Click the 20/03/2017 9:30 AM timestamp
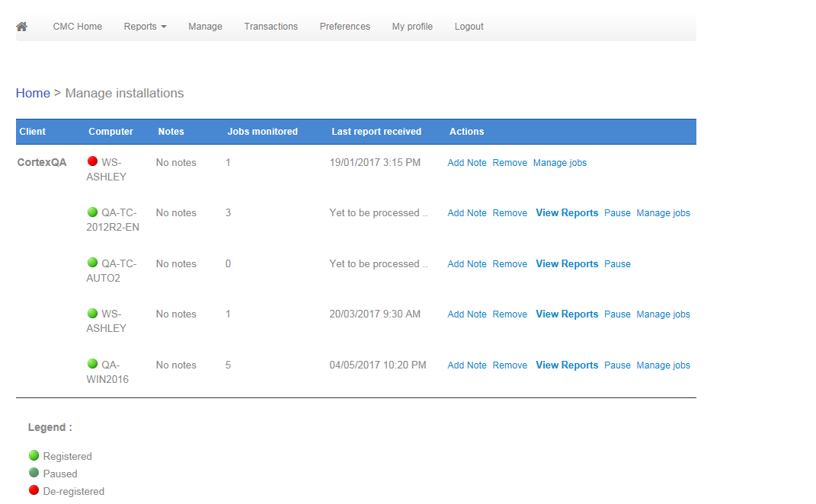Image resolution: width=816 pixels, height=504 pixels. point(375,314)
